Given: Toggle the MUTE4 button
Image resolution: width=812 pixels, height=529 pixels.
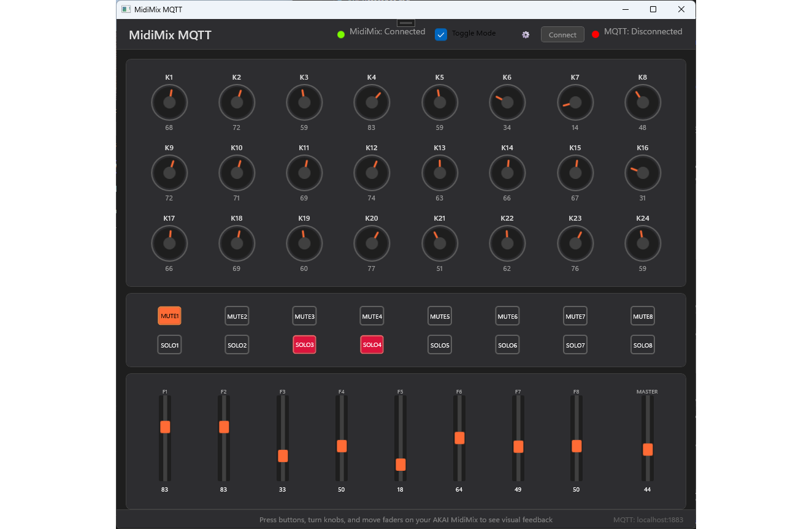Looking at the screenshot, I should [x=372, y=316].
